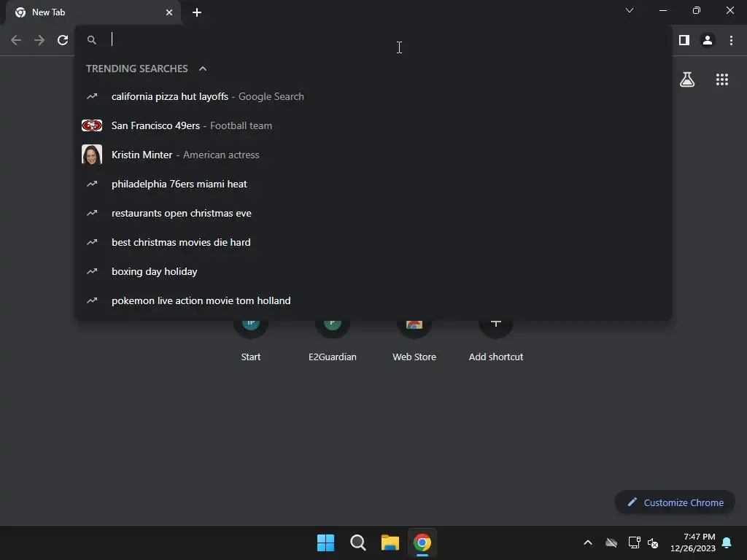Image resolution: width=747 pixels, height=560 pixels.
Task: Open Windows taskbar search
Action: pos(357,542)
